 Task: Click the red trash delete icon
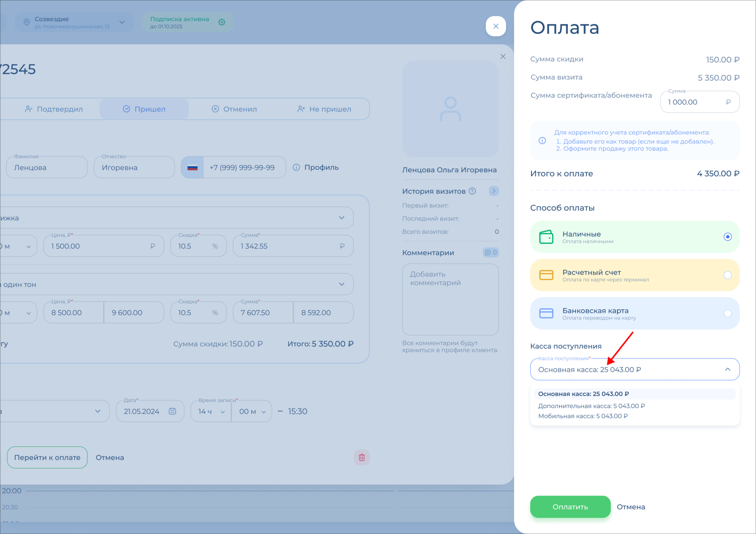tap(361, 457)
